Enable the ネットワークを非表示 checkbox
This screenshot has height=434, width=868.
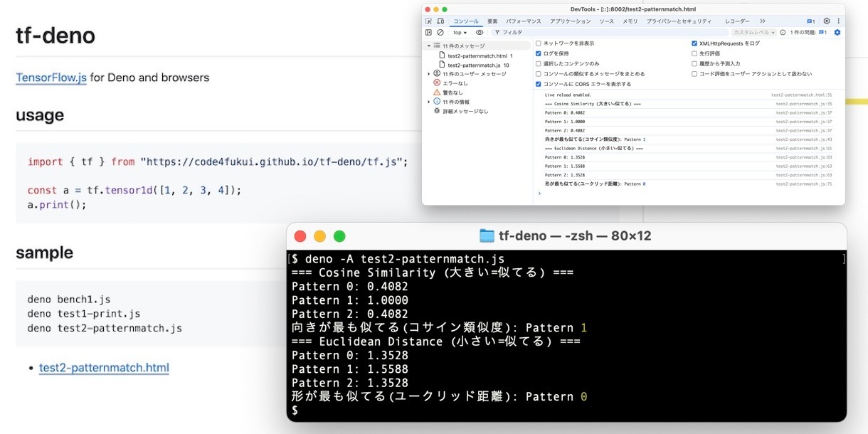(x=539, y=43)
